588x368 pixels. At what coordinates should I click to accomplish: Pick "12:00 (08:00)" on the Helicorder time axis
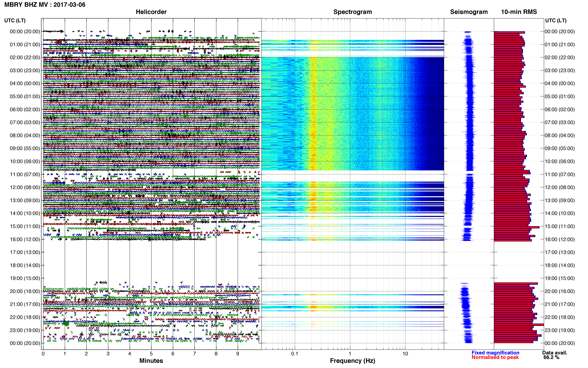tap(25, 187)
